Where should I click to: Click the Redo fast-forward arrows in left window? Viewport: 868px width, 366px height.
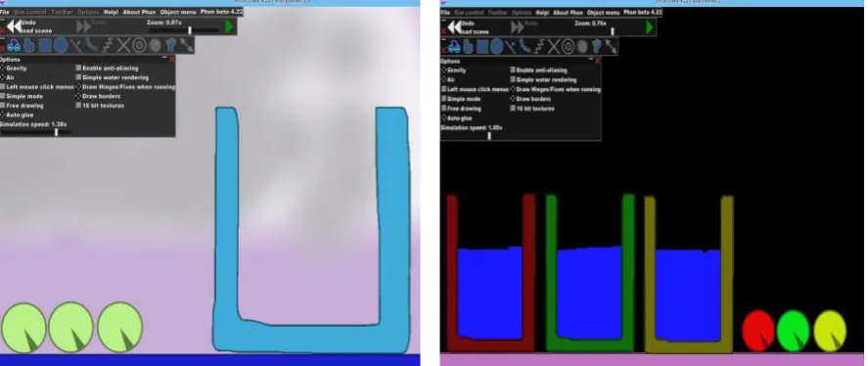pos(83,26)
